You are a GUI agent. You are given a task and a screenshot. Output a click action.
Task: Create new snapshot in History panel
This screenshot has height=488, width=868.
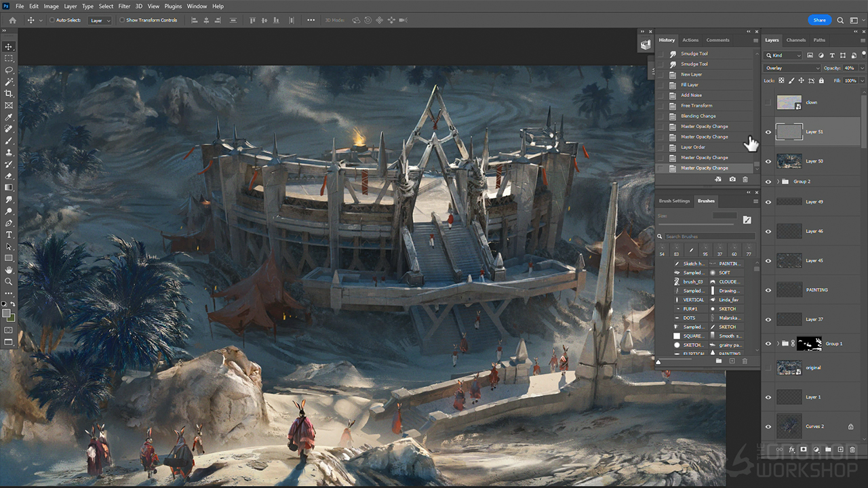click(x=732, y=180)
